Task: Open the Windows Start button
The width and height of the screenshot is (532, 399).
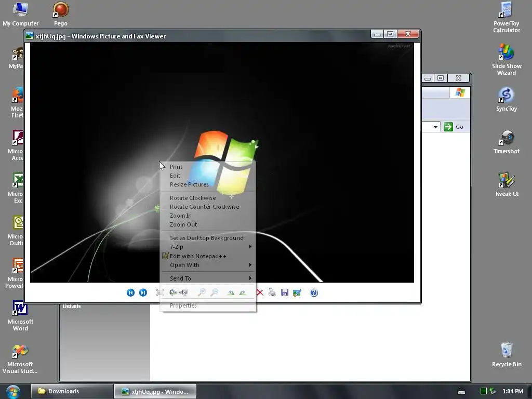Action: coord(12,392)
